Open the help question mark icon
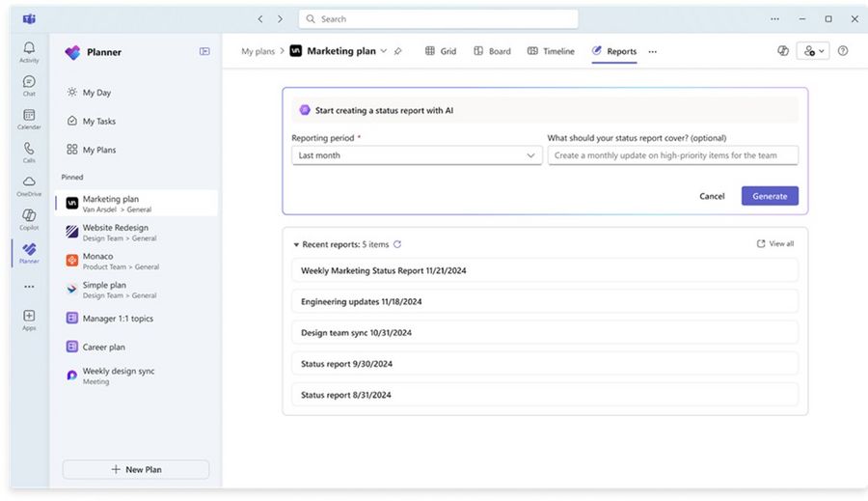Image resolution: width=868 pixels, height=501 pixels. [x=843, y=51]
